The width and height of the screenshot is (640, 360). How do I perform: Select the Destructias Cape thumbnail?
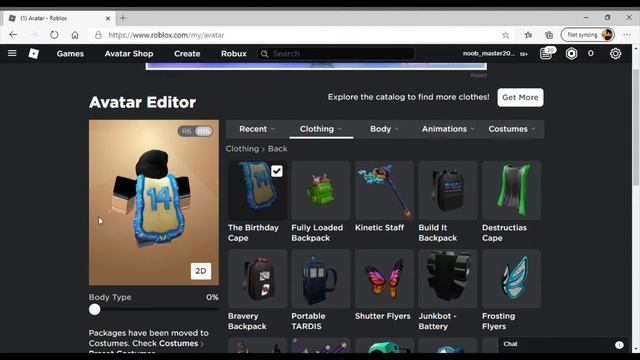tap(511, 190)
